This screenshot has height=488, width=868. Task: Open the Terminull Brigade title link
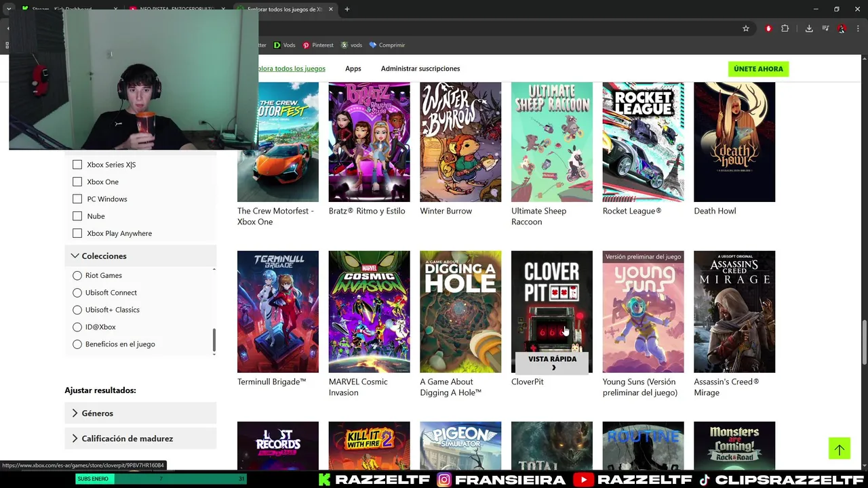(x=271, y=382)
